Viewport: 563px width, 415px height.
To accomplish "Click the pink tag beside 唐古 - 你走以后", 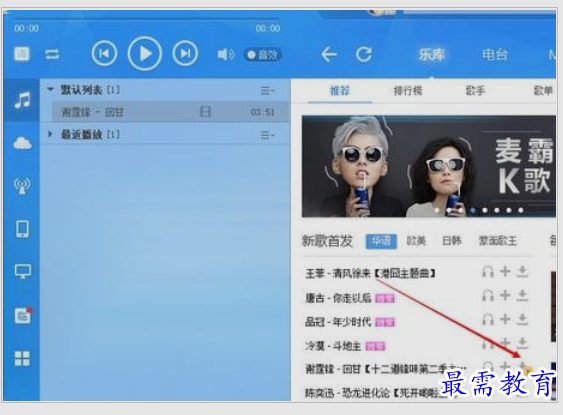I will click(x=385, y=298).
